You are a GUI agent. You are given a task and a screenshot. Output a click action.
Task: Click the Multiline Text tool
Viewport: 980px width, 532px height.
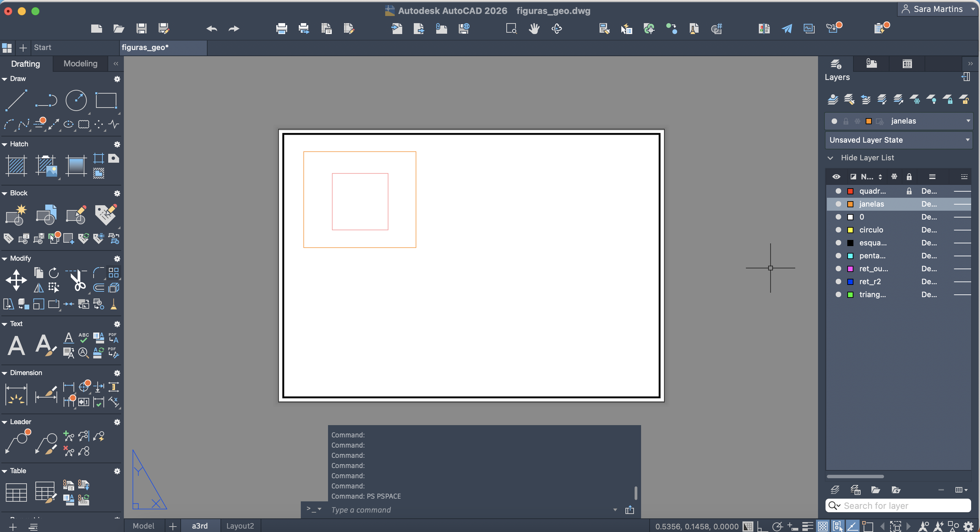coord(16,345)
